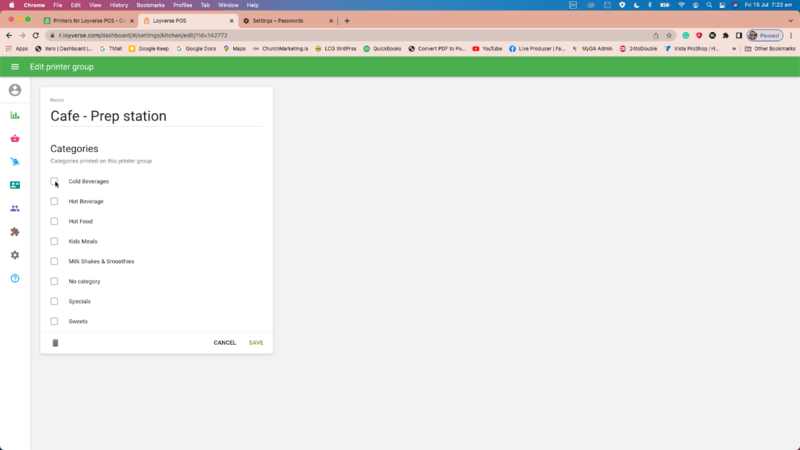
Task: Click the SAVE button
Action: 256,343
